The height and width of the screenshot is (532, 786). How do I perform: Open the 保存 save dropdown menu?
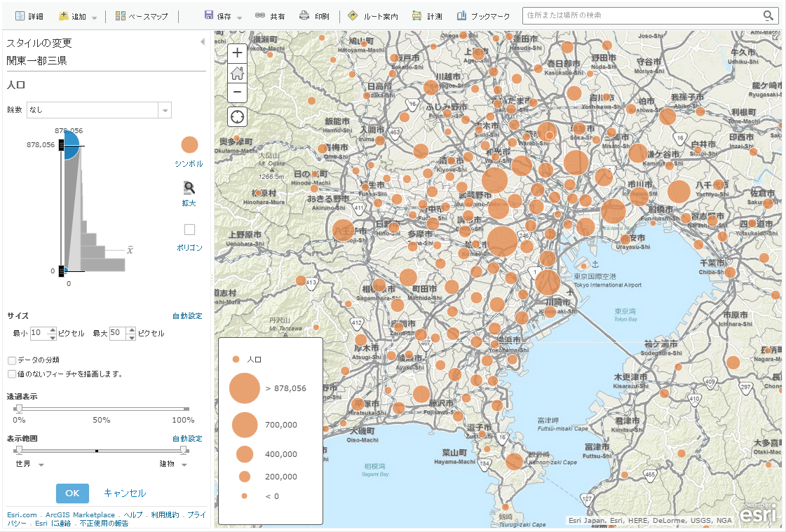pos(223,15)
